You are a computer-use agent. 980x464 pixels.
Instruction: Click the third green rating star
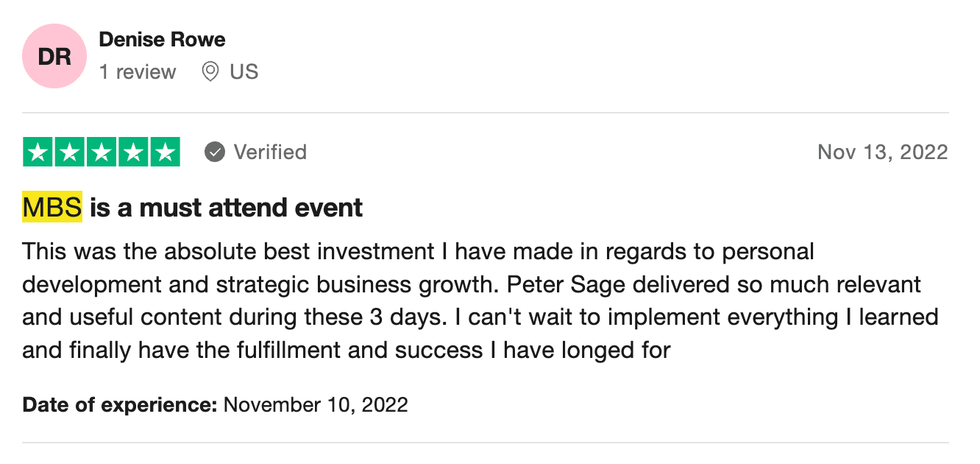[x=102, y=152]
